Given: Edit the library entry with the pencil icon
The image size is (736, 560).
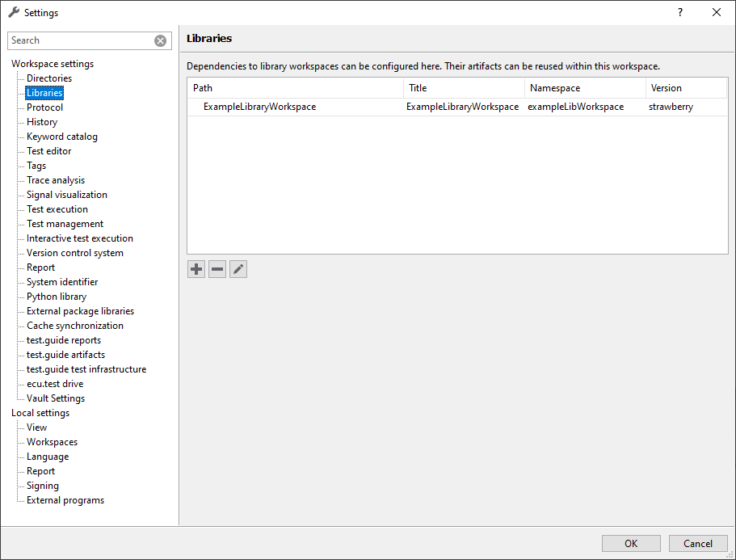Looking at the screenshot, I should 238,269.
